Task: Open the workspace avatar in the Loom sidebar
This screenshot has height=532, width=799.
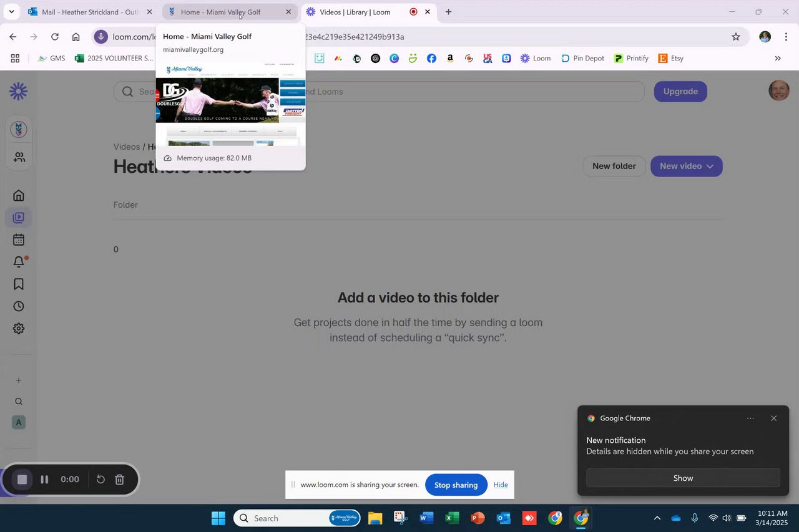Action: [x=19, y=130]
